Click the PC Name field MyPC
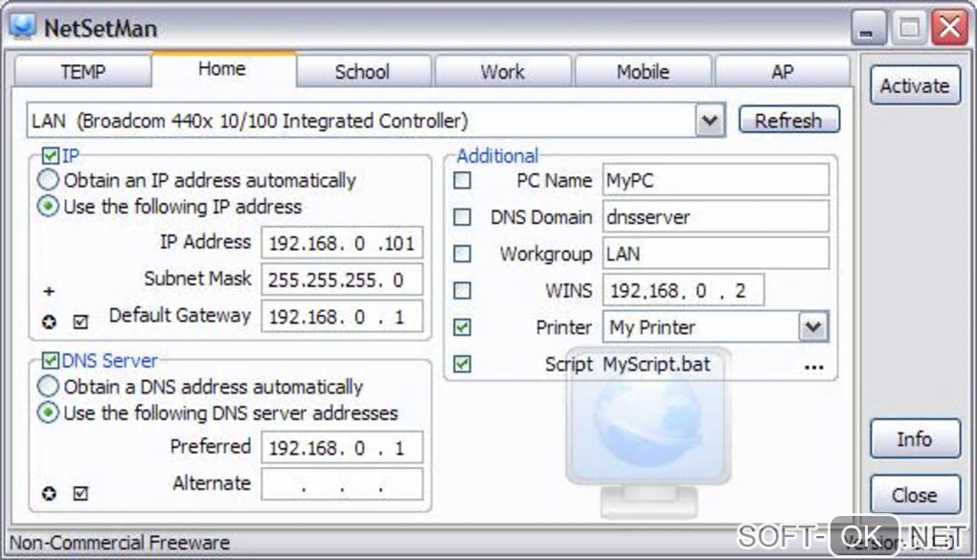977x560 pixels. (716, 180)
